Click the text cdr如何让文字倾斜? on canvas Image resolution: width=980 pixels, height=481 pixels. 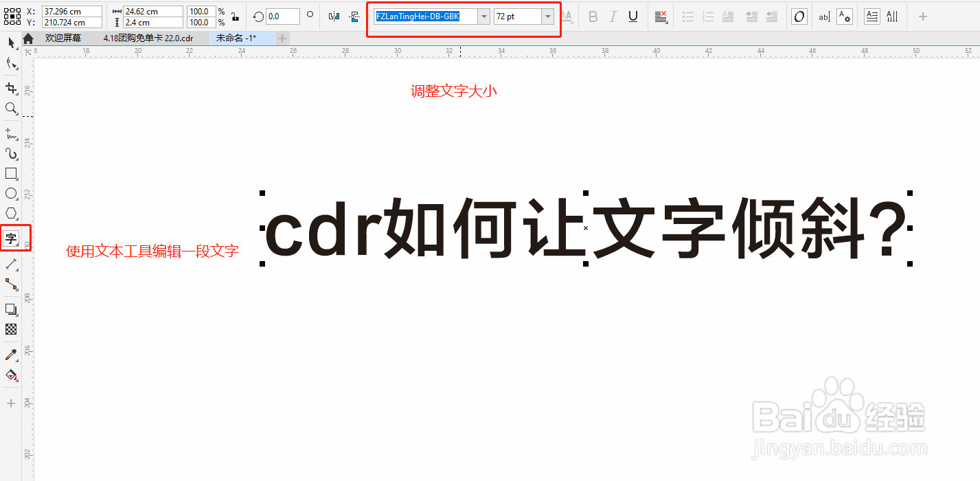pyautogui.click(x=586, y=228)
